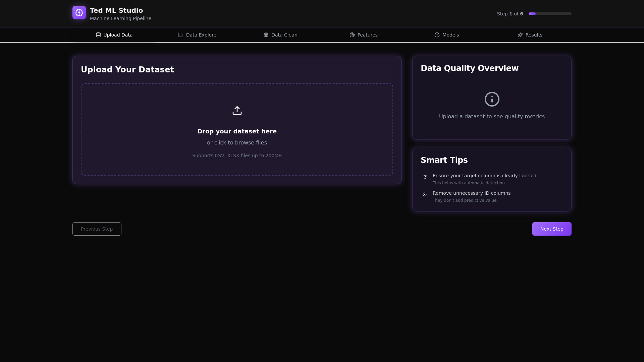Click the Next Step button
The height and width of the screenshot is (362, 644).
pos(552,229)
